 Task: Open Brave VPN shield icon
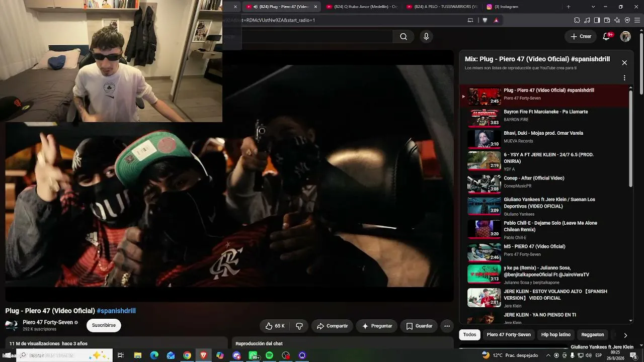point(627,20)
